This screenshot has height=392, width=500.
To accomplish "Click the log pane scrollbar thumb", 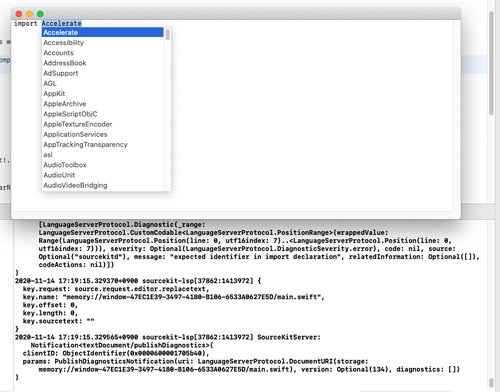I will point(491,383).
